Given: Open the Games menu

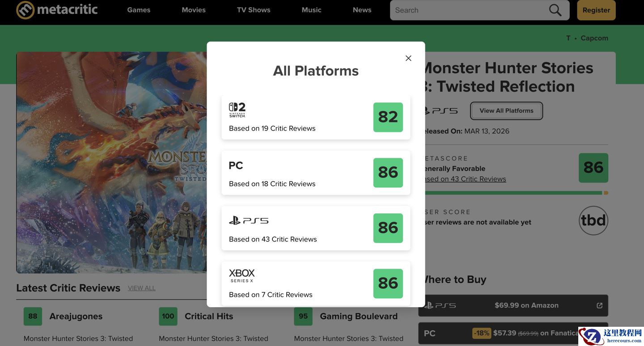Looking at the screenshot, I should coord(139,10).
